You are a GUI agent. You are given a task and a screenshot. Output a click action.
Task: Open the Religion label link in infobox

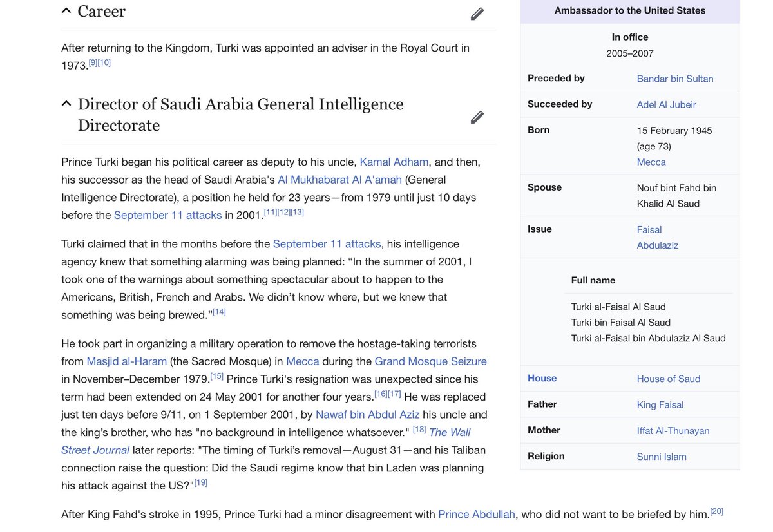click(546, 456)
